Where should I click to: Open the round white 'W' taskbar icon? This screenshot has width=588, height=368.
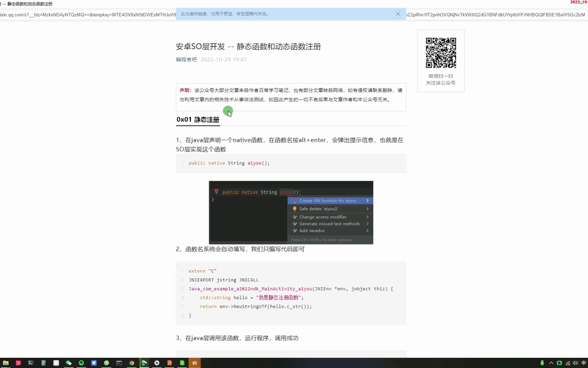pyautogui.click(x=157, y=363)
